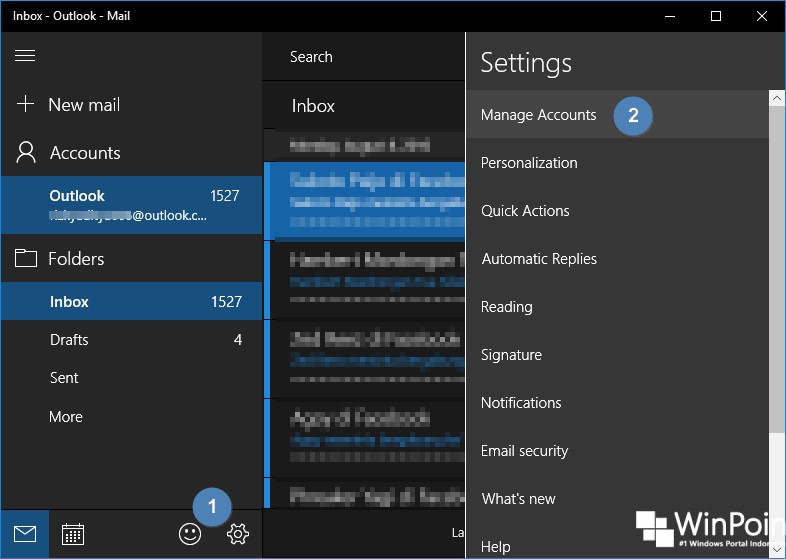Open Settings gear icon
The height and width of the screenshot is (559, 786).
click(238, 534)
